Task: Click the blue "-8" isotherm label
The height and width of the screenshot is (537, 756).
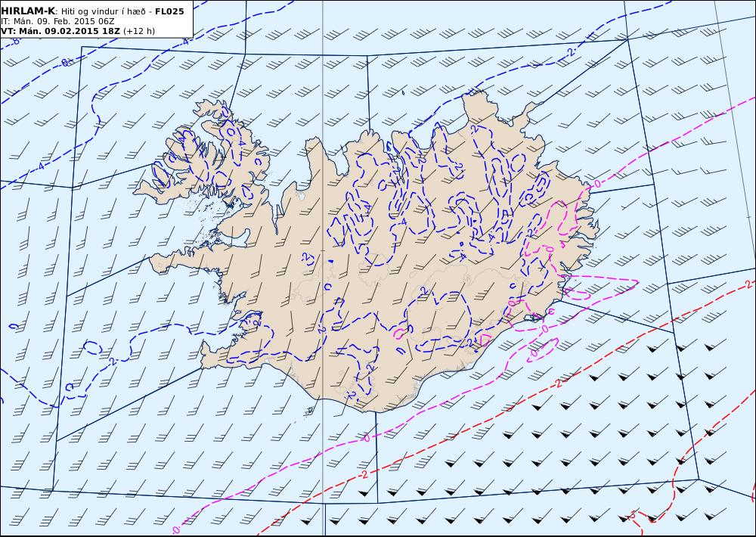Action: [x=15, y=42]
